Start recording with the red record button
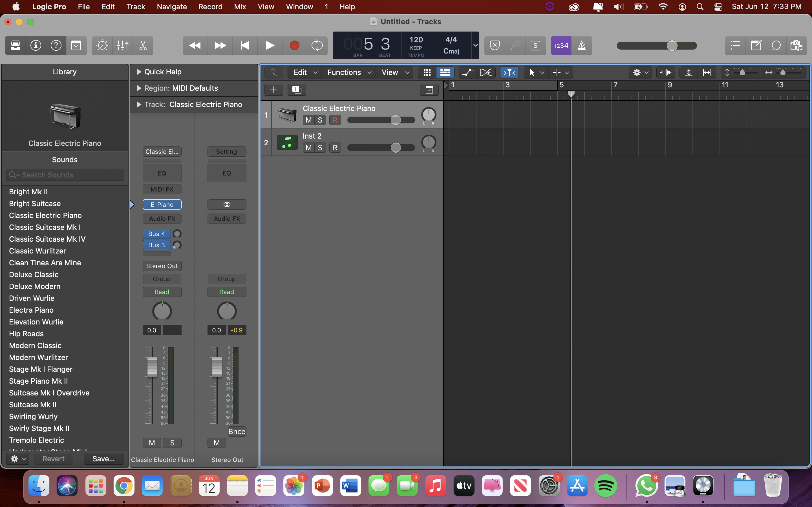812x507 pixels. coord(294,46)
